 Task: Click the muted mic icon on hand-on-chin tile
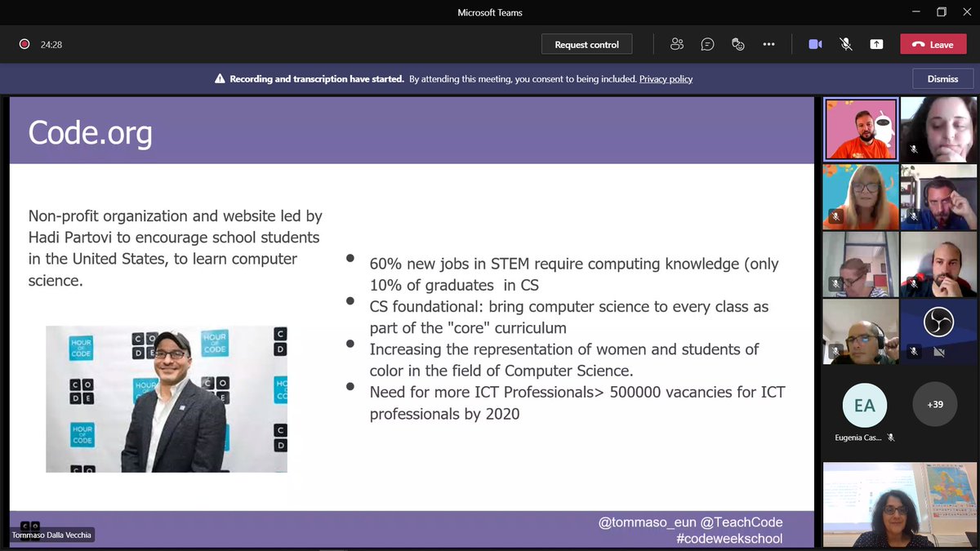click(x=914, y=149)
